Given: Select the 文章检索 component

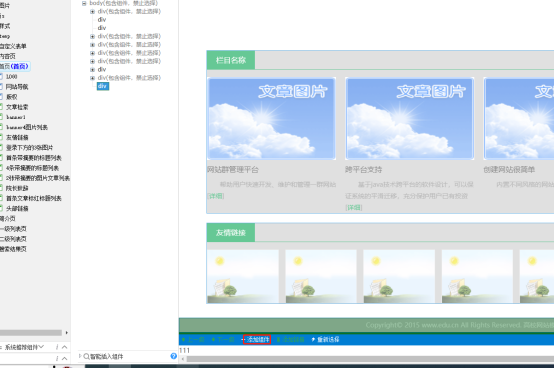Looking at the screenshot, I should click(x=17, y=107).
